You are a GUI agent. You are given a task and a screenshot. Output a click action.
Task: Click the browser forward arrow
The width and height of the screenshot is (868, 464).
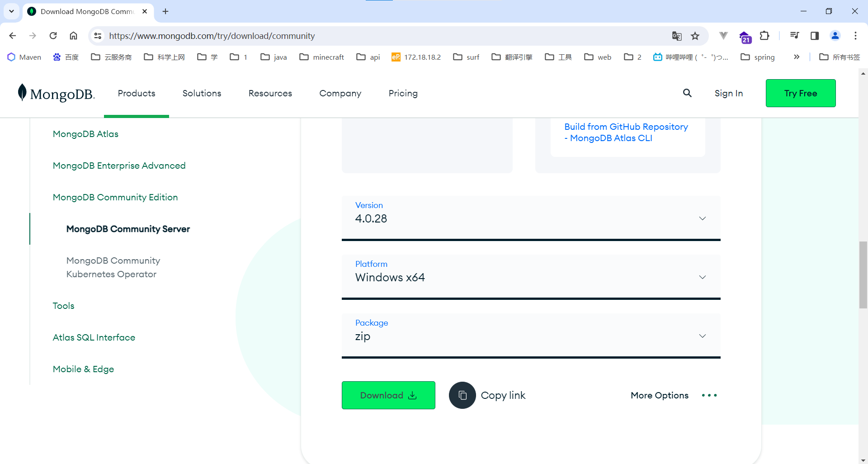point(33,36)
